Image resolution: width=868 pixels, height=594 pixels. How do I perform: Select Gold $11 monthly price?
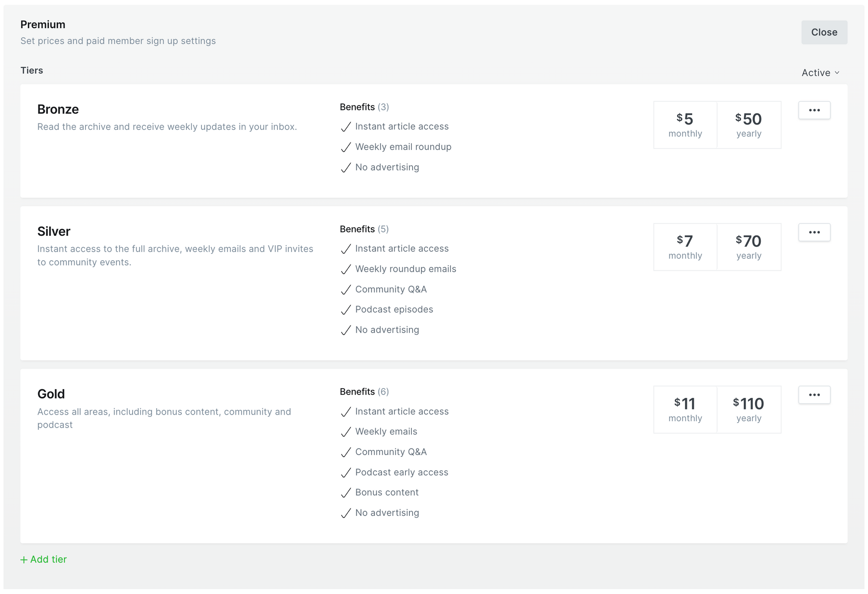(685, 409)
